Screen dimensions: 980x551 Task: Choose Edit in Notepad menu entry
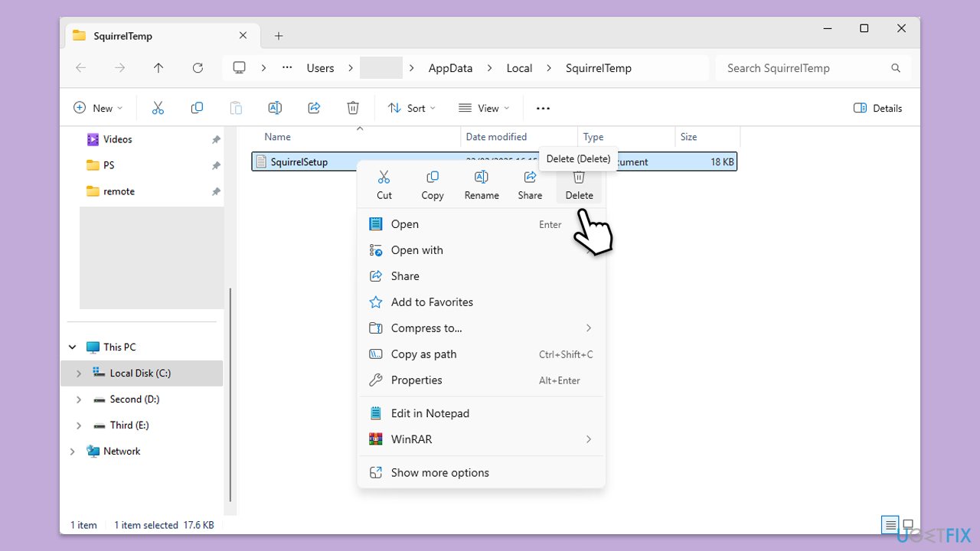click(x=430, y=413)
